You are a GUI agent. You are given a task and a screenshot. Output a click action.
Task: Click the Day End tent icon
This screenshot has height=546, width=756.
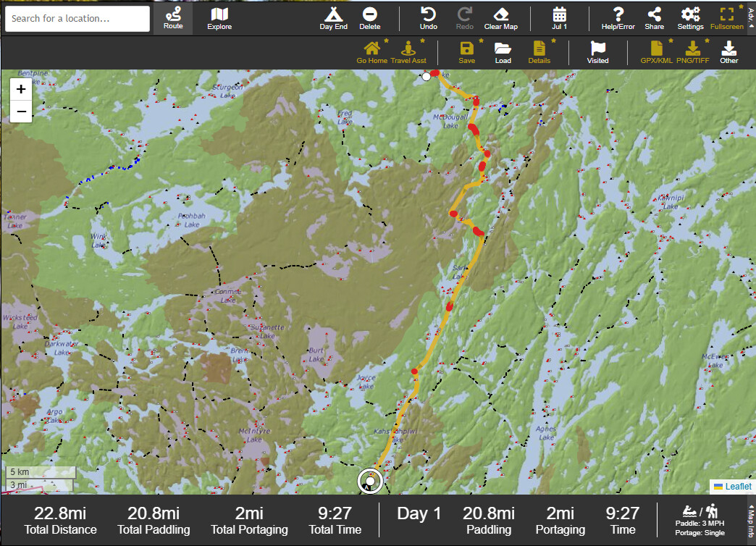point(333,18)
